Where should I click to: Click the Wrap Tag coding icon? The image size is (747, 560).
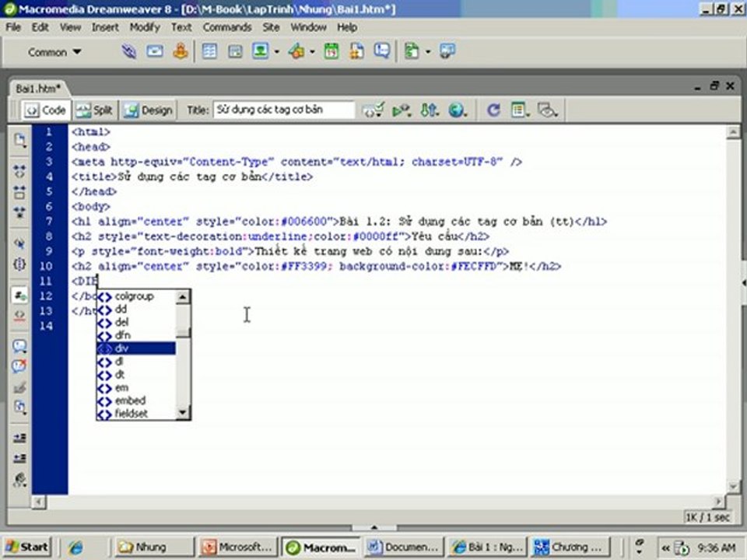point(19,387)
